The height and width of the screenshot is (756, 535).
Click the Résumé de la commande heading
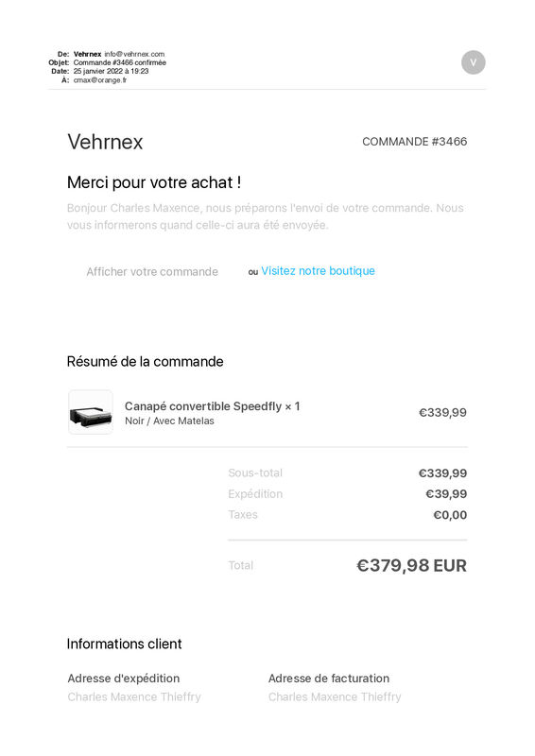click(x=145, y=362)
